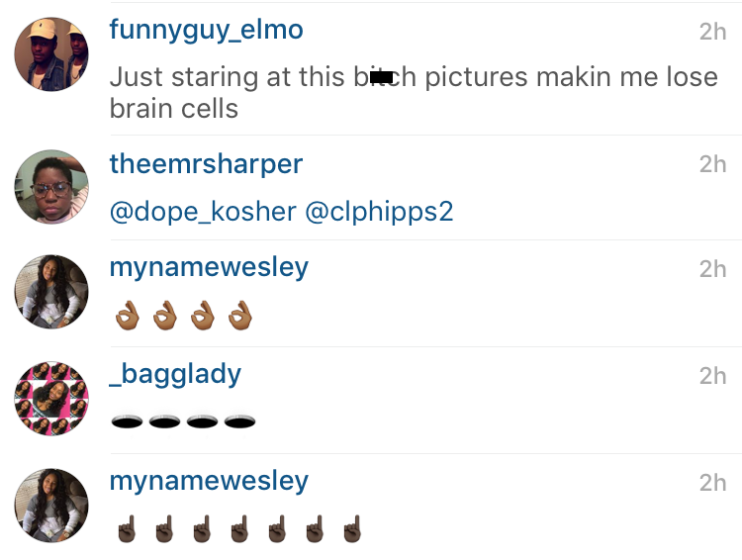The width and height of the screenshot is (742, 560).
Task: Tap the first pointing-up finger emoji
Action: point(127,528)
